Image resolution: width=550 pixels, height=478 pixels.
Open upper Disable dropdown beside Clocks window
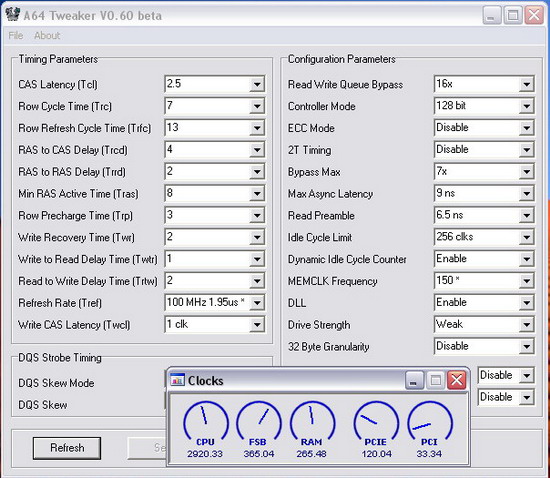coord(526,376)
